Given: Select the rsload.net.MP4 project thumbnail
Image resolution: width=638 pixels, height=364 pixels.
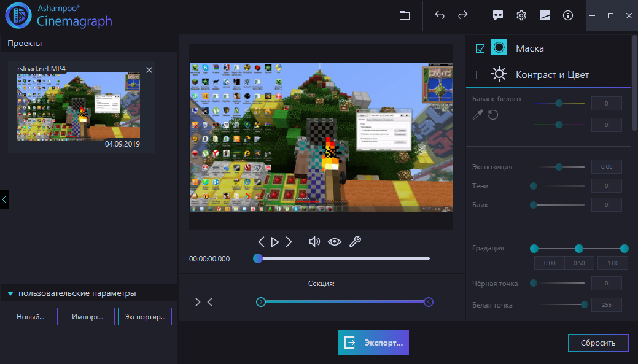Looking at the screenshot, I should click(x=79, y=106).
